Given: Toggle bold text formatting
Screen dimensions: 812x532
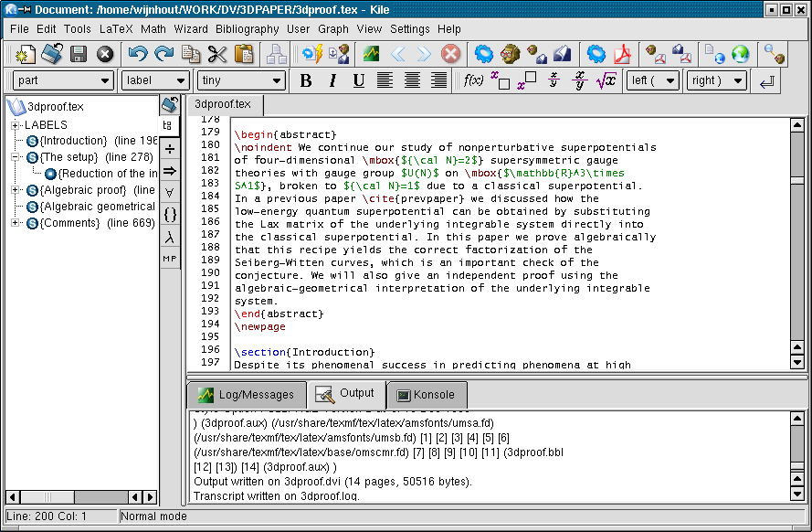Looking at the screenshot, I should pyautogui.click(x=305, y=80).
